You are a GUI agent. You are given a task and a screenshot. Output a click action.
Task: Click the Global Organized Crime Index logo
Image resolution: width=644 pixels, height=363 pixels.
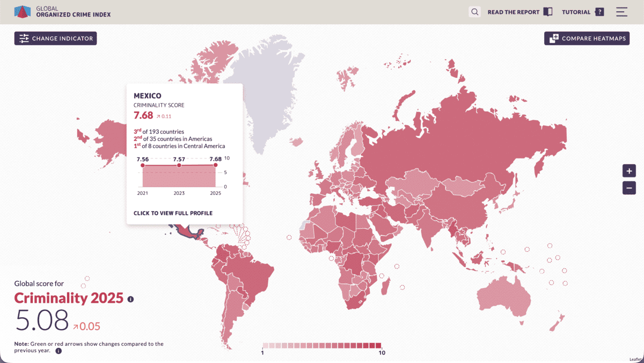coord(21,12)
